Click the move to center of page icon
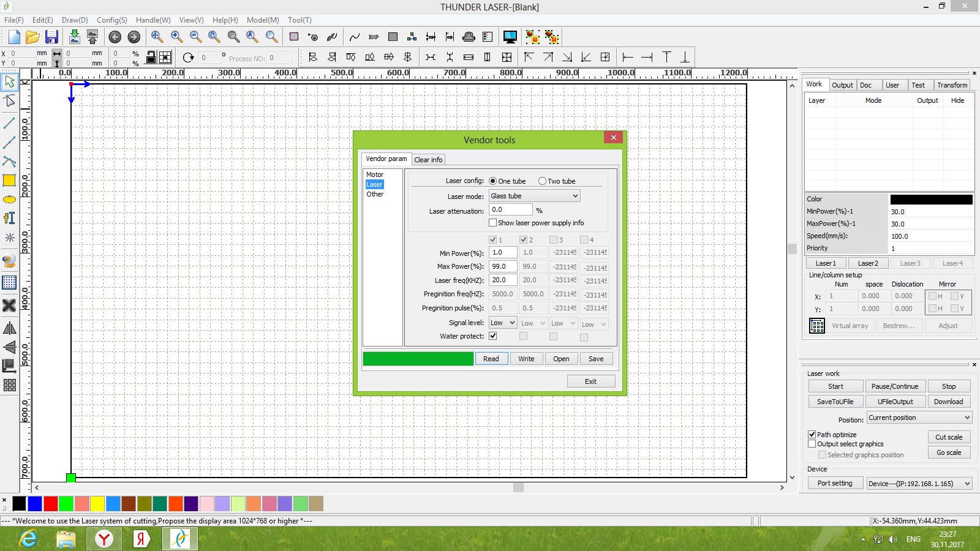Screen dimensions: 980x551 pos(605,58)
